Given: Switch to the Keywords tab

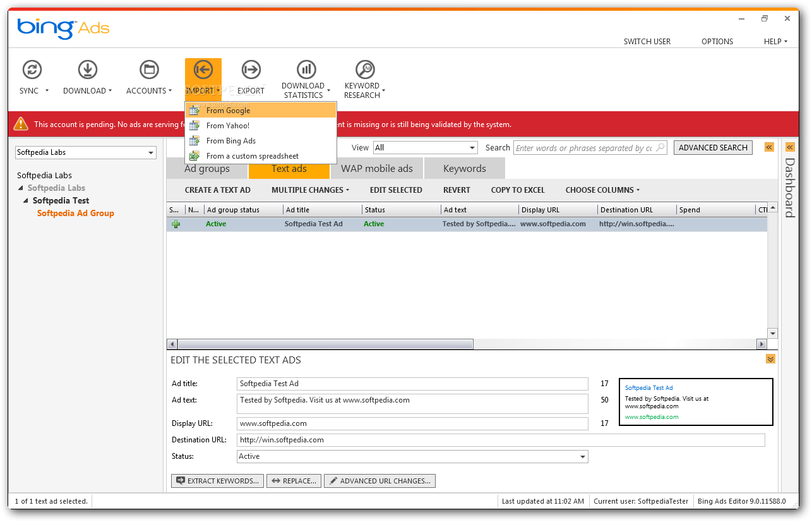Looking at the screenshot, I should coord(465,169).
